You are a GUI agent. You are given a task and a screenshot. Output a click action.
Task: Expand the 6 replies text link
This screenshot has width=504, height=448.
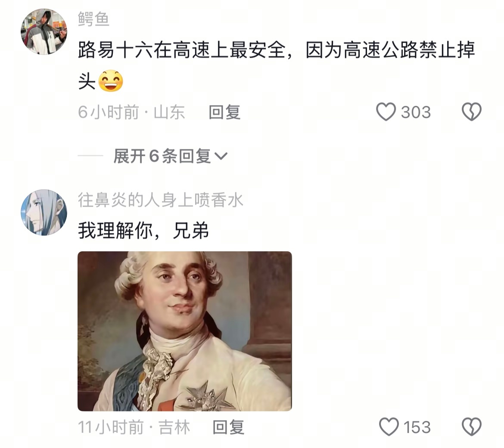tap(162, 156)
